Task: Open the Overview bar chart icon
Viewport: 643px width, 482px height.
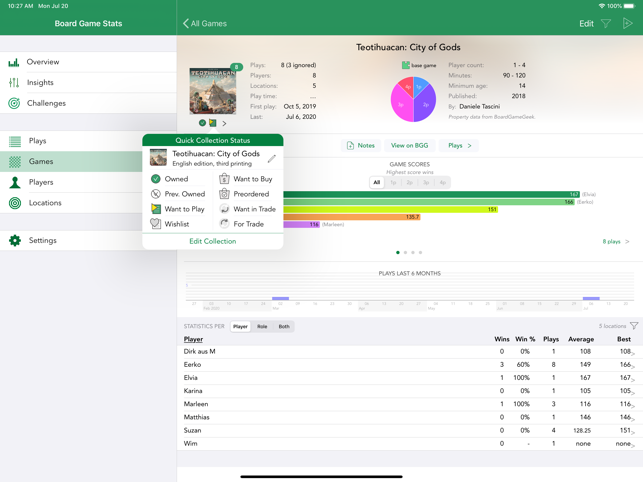Action: coord(14,62)
